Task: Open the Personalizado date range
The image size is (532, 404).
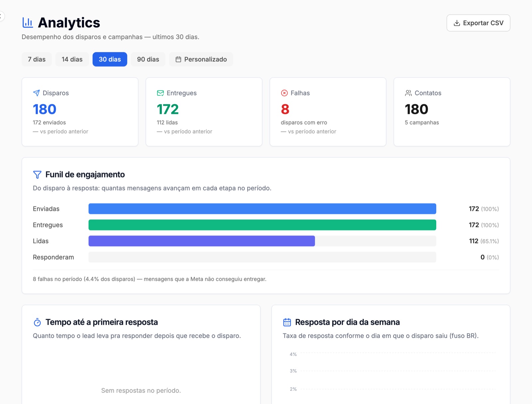Action: coord(201,59)
